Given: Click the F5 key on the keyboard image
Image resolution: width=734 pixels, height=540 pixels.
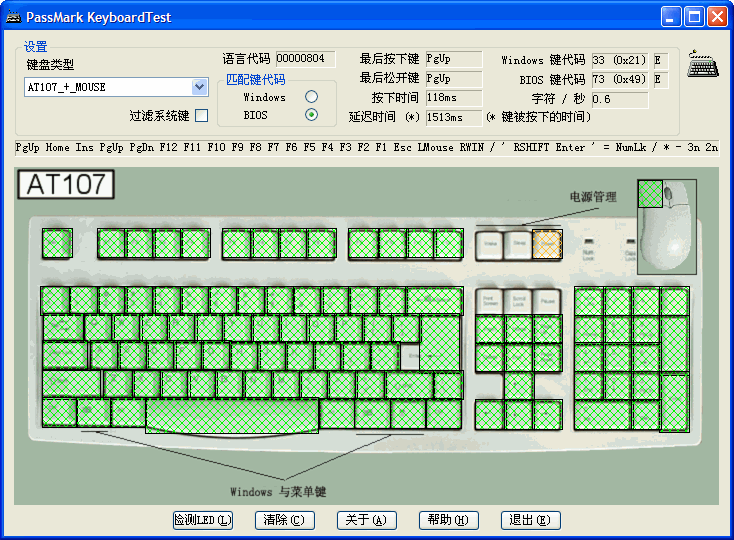Looking at the screenshot, I should (236, 243).
